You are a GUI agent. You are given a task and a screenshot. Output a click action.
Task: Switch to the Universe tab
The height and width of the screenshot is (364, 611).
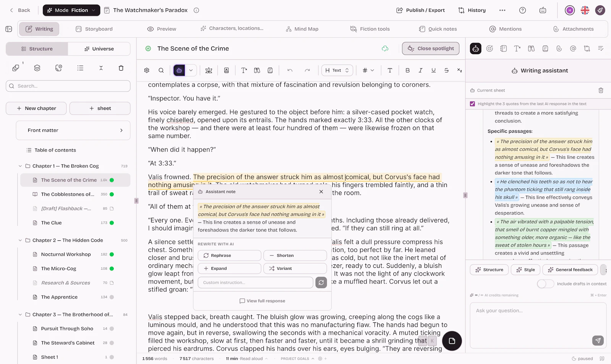[x=99, y=49]
